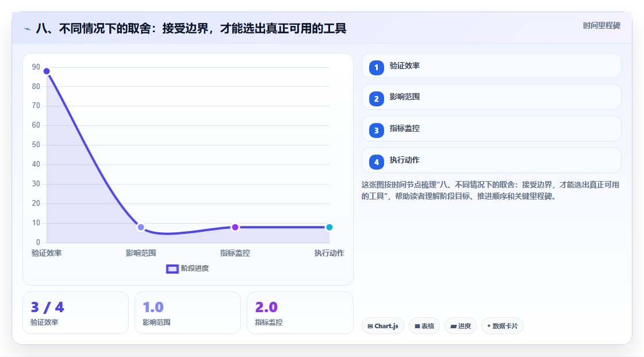The height and width of the screenshot is (357, 644).
Task: Click the 指标监控 x-axis label
Action: tap(235, 254)
